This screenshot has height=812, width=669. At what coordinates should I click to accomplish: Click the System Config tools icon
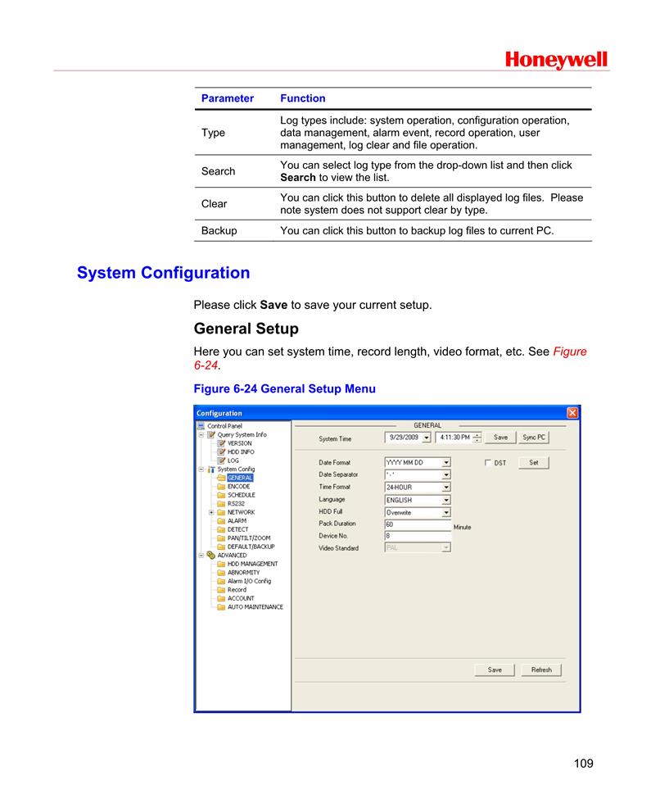[x=211, y=470]
